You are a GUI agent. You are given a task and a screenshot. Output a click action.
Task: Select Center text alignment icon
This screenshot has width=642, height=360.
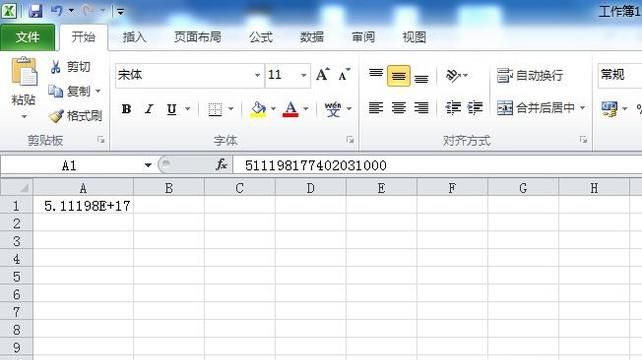coord(399,108)
